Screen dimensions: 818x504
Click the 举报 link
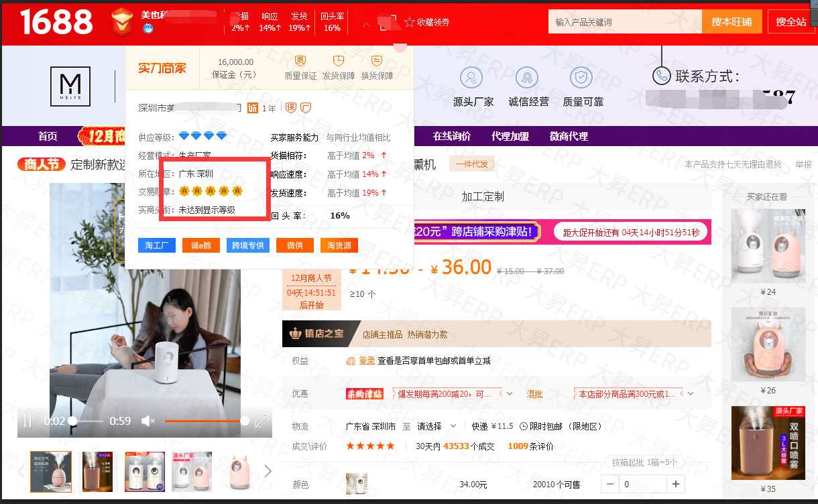803,164
